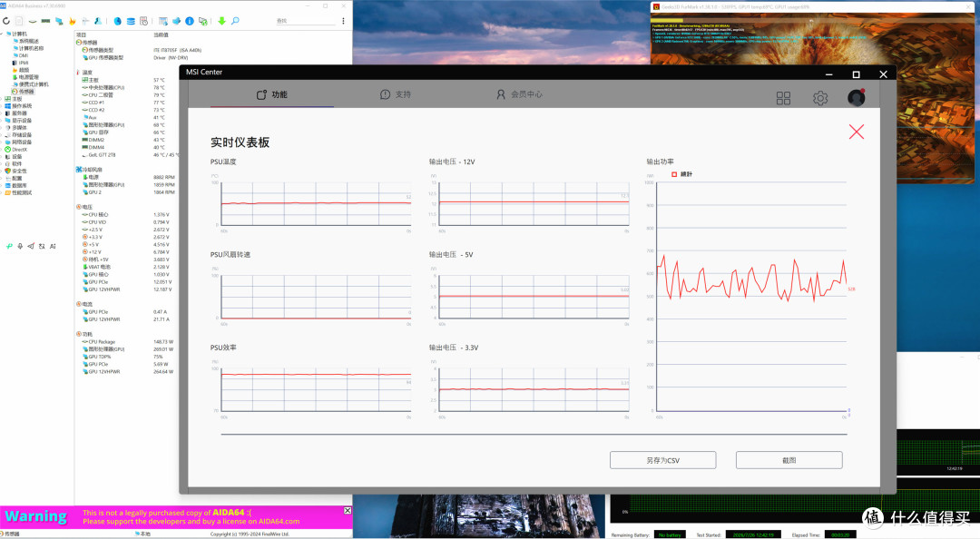Collapse the 计算机 tree node

(3, 34)
